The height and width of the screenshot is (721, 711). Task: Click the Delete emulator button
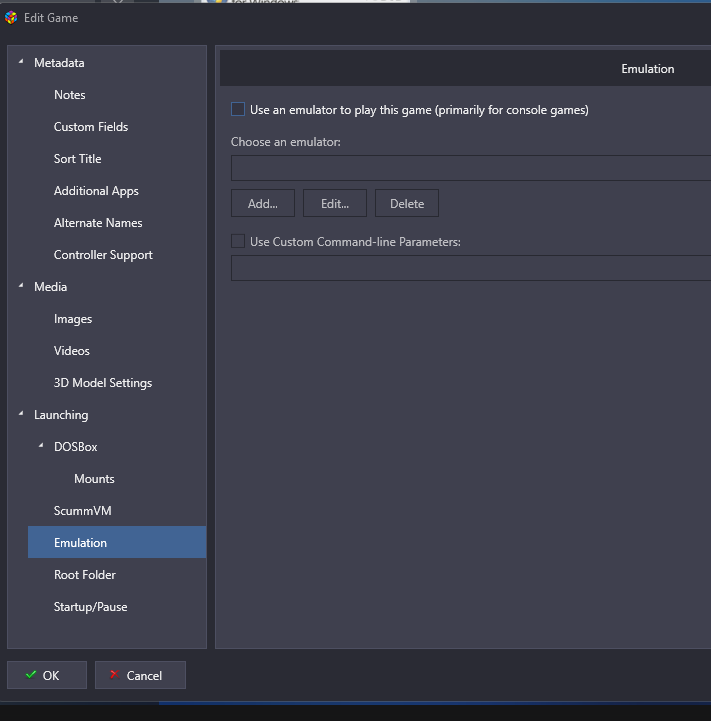click(x=407, y=203)
